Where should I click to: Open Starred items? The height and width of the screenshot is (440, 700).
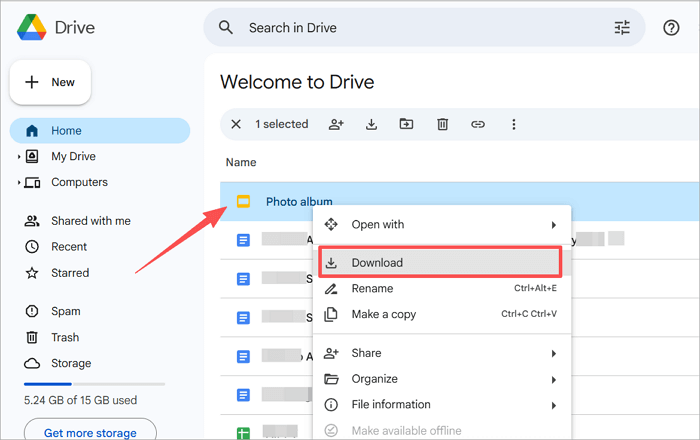(70, 273)
